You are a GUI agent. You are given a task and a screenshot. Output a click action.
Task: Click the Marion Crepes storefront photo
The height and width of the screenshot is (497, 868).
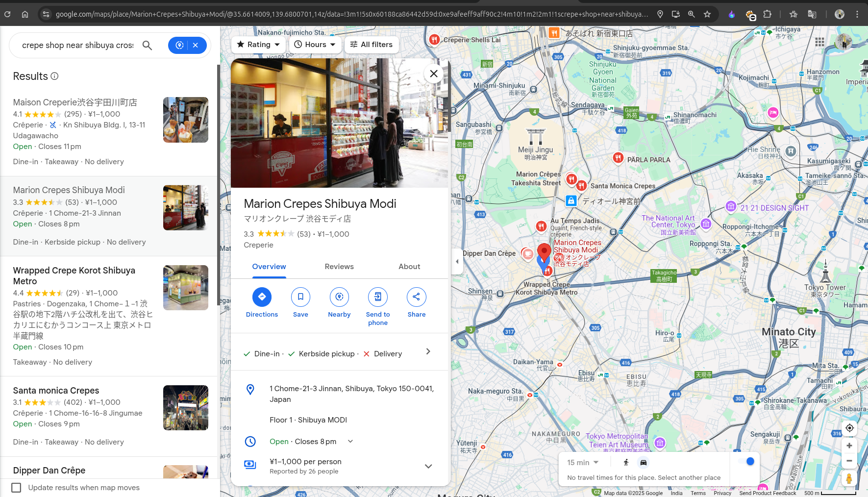click(x=339, y=123)
